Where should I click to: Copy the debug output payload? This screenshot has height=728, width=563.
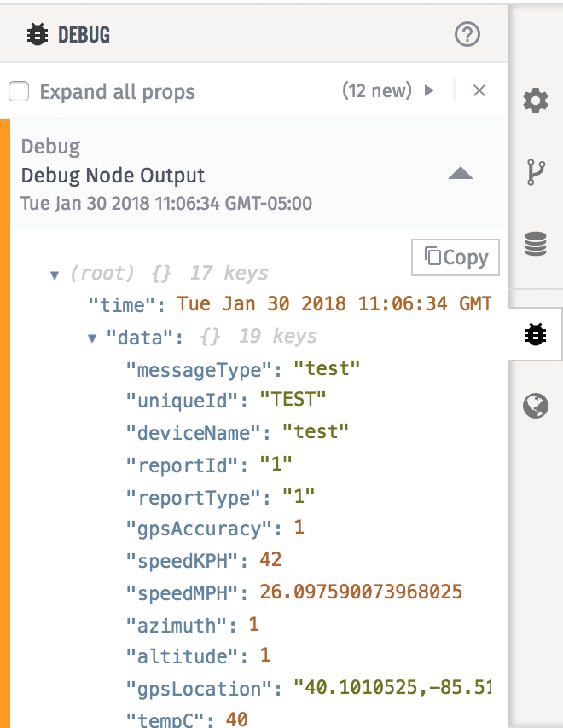point(456,257)
